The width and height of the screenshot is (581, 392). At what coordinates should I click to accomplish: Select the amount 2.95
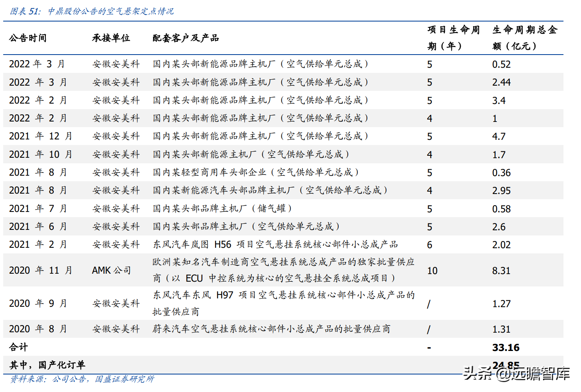click(x=501, y=191)
